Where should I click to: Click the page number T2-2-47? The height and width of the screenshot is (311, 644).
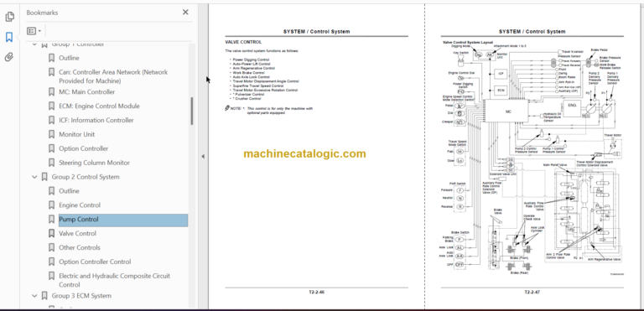(532, 293)
